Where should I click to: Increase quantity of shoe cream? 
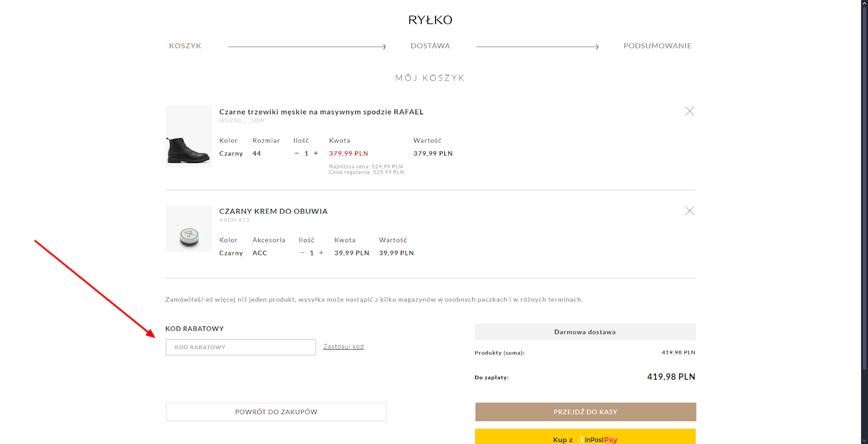coord(321,253)
